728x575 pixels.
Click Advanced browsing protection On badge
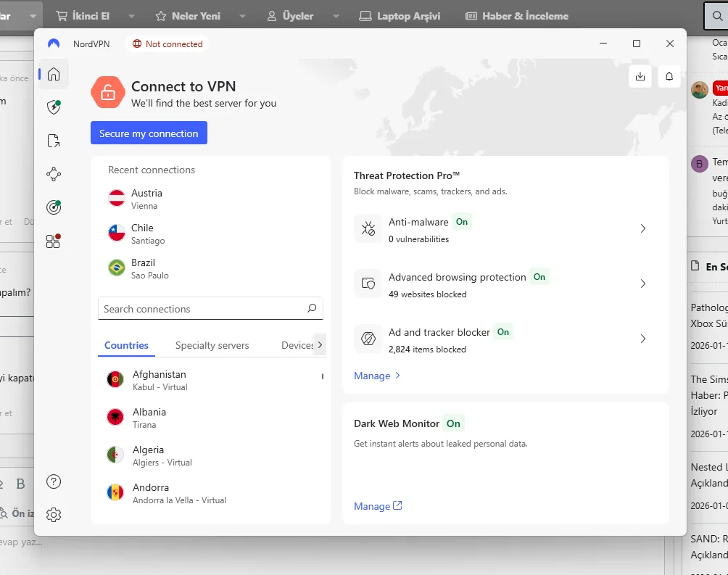(x=539, y=277)
